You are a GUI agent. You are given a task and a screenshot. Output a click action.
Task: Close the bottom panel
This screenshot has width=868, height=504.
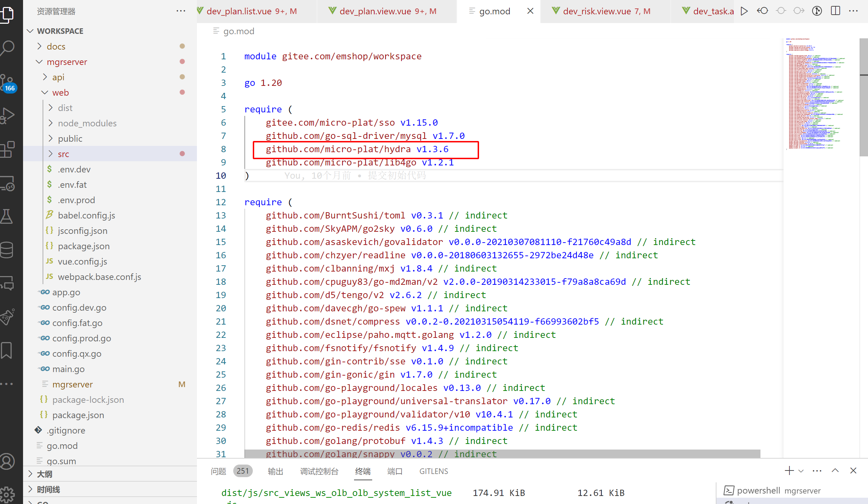pos(853,471)
